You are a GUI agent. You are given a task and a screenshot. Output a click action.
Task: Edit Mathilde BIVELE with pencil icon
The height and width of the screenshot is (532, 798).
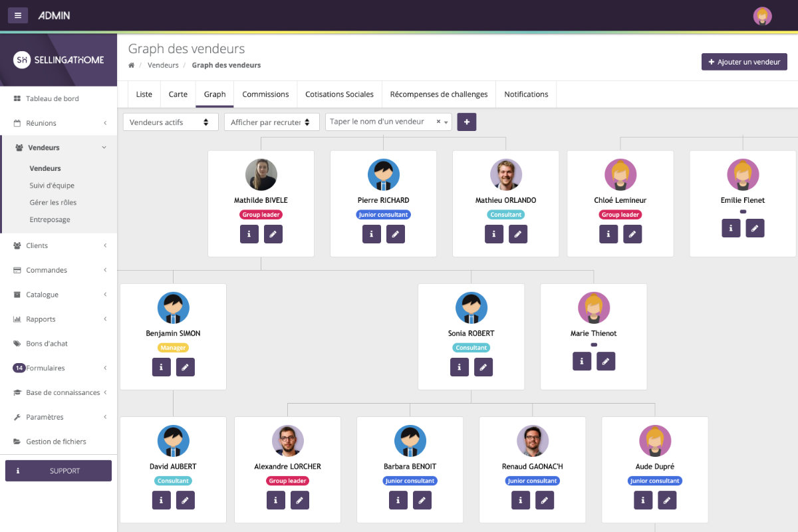(273, 234)
